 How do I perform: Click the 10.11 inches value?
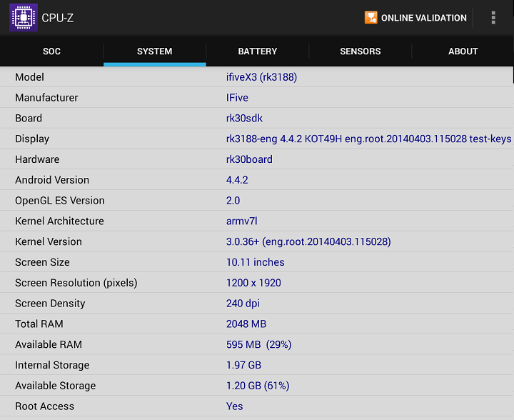[x=256, y=262]
